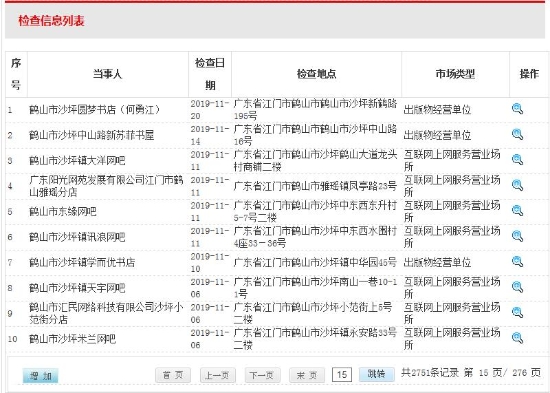
Task: Click the 检查地点 column header
Action: (x=316, y=74)
